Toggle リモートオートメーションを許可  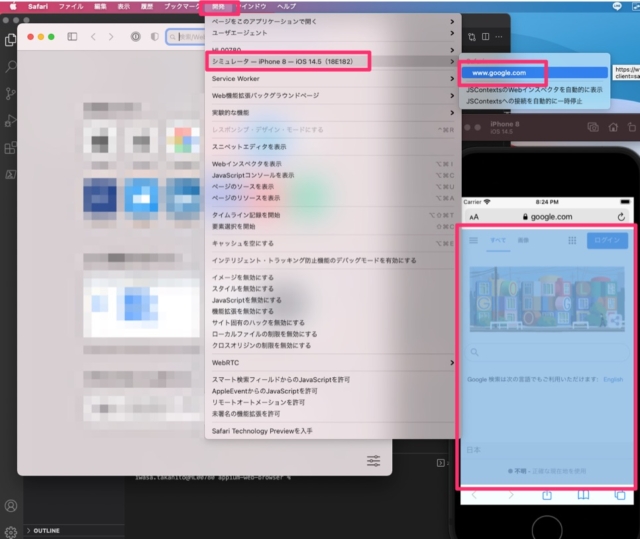point(332,402)
